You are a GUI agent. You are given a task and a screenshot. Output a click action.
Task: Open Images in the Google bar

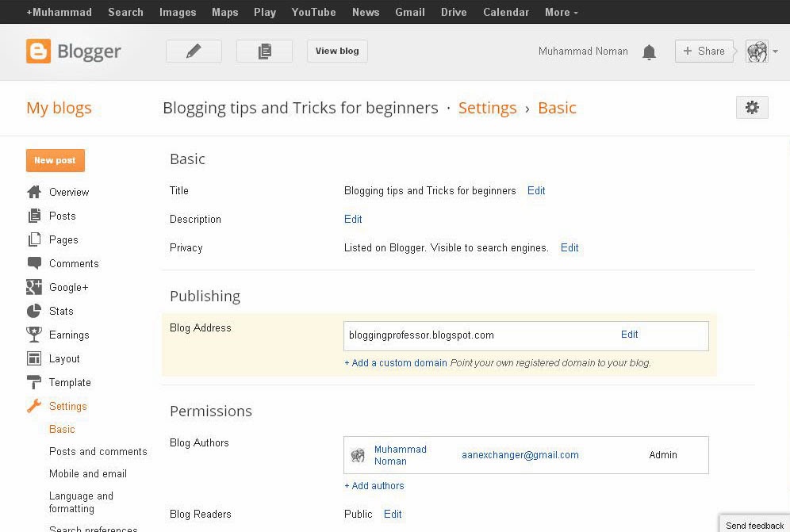pos(178,12)
